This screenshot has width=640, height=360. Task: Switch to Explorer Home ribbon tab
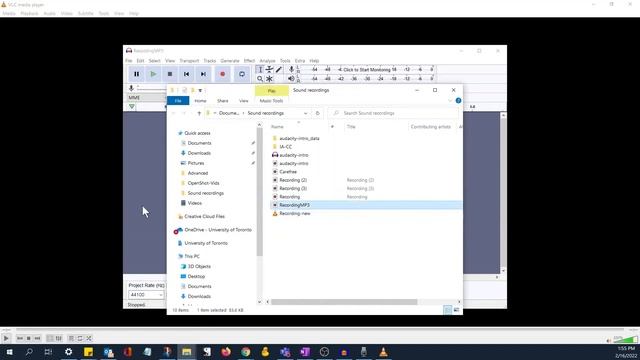[200, 101]
